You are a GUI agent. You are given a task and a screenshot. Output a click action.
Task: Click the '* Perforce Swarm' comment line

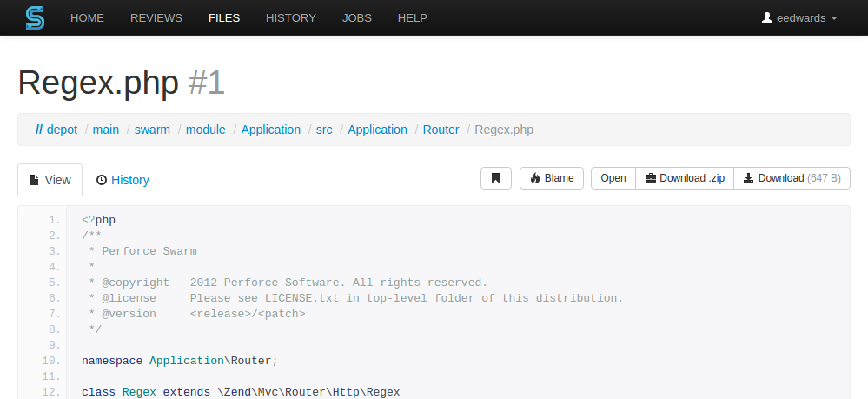click(x=142, y=251)
